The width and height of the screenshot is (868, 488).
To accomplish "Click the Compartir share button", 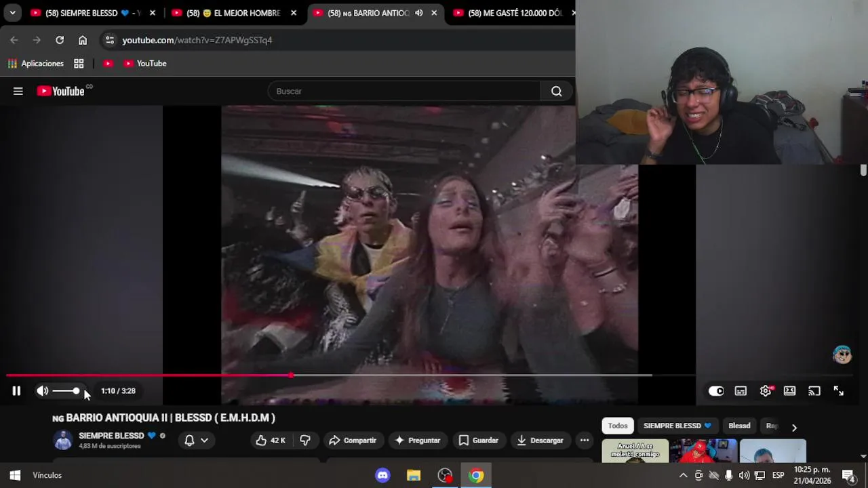I will pyautogui.click(x=353, y=441).
